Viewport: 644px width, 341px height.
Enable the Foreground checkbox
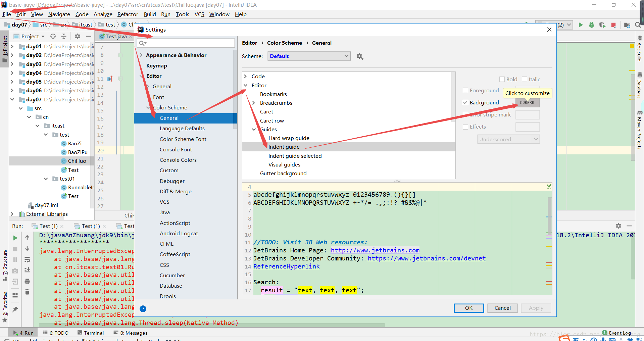point(465,91)
